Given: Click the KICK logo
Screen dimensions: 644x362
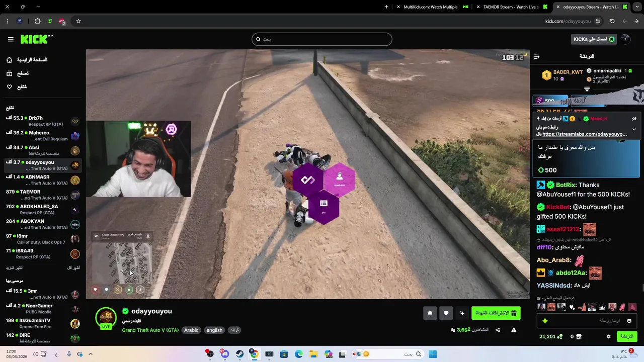Looking at the screenshot, I should coord(36,39).
